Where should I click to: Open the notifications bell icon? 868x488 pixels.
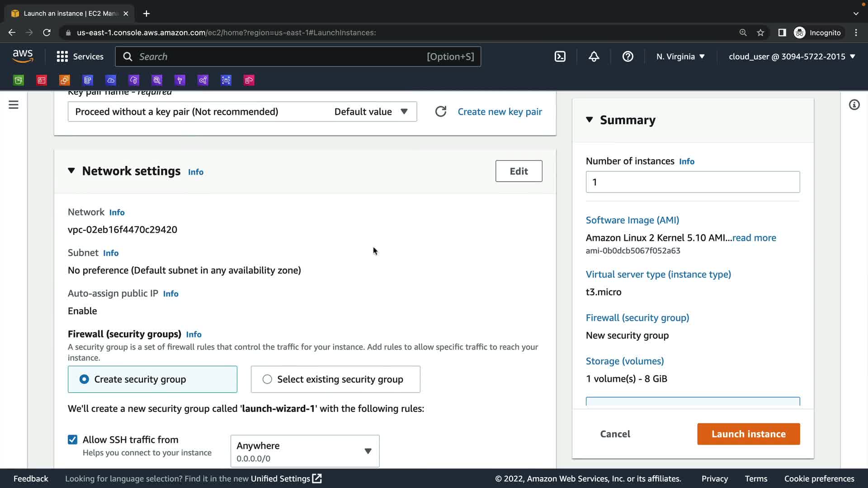click(x=594, y=56)
